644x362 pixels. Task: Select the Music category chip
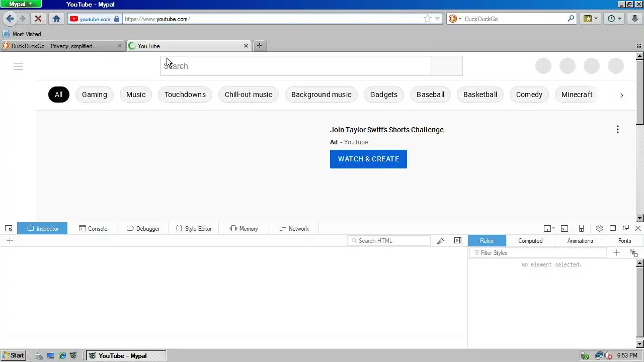click(x=136, y=95)
